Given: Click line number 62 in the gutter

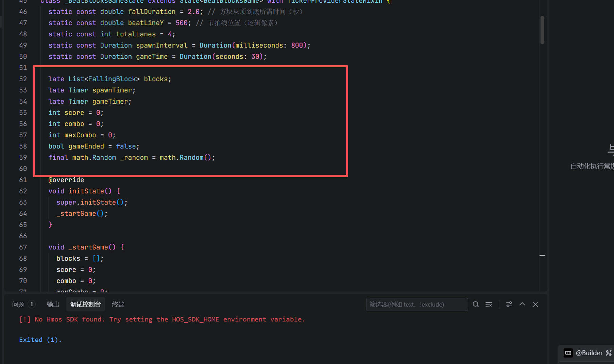Looking at the screenshot, I should tap(23, 191).
